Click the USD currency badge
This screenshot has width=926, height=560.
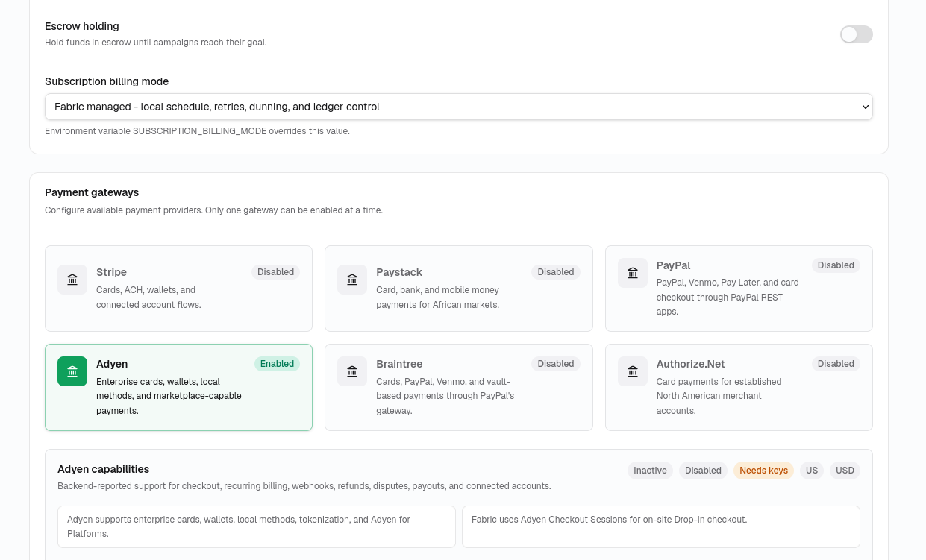(845, 471)
